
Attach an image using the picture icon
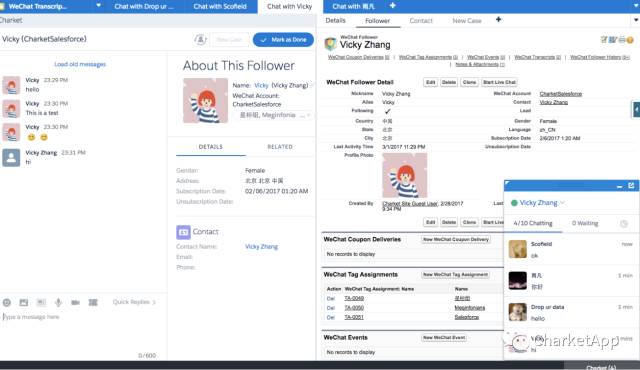tap(24, 302)
